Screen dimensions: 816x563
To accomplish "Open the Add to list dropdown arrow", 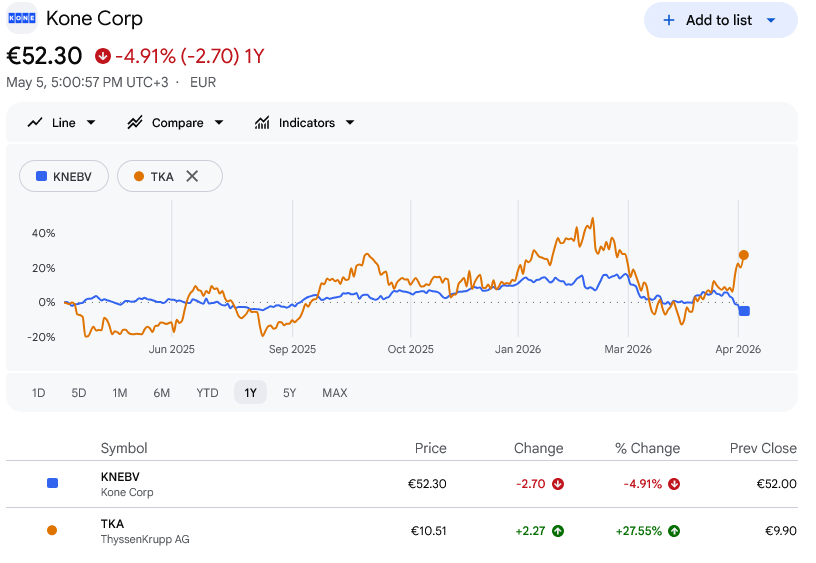I will tap(771, 20).
